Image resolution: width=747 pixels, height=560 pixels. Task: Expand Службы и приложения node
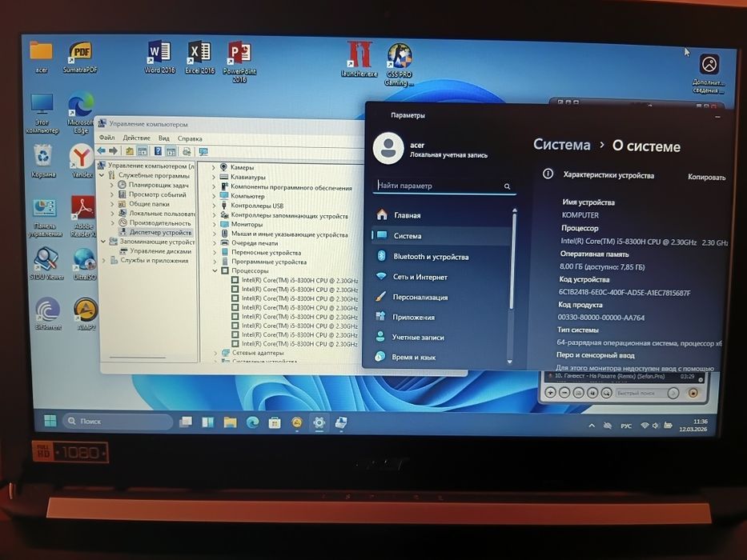click(x=103, y=261)
